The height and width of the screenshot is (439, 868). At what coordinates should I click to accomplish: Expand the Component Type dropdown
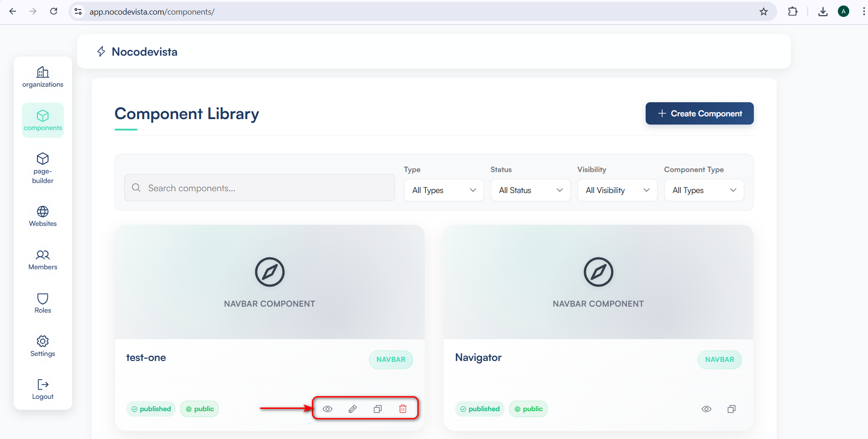[704, 190]
